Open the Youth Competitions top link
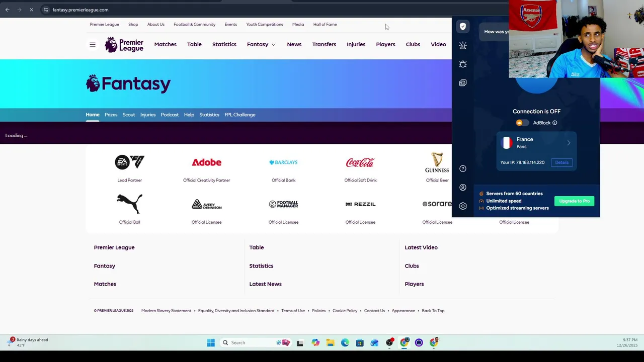The width and height of the screenshot is (644, 362). (265, 25)
